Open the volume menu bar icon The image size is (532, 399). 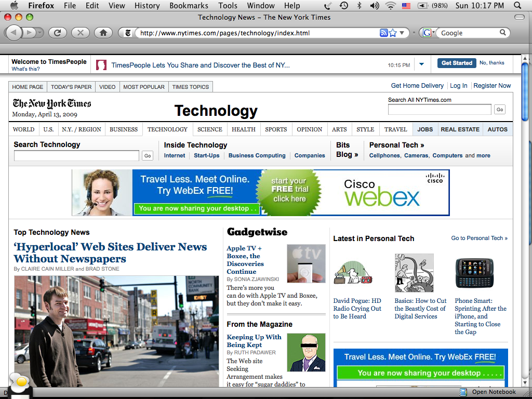(374, 5)
